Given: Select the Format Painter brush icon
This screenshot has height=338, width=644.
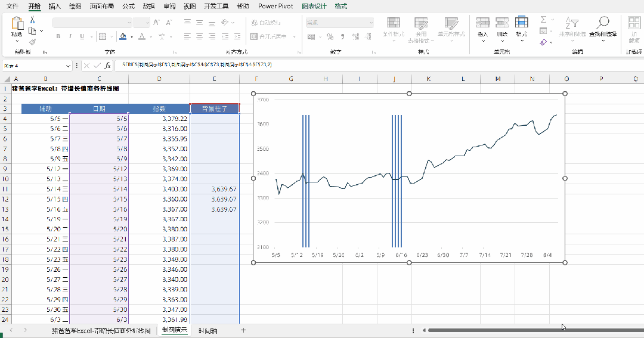Looking at the screenshot, I should pos(32,42).
